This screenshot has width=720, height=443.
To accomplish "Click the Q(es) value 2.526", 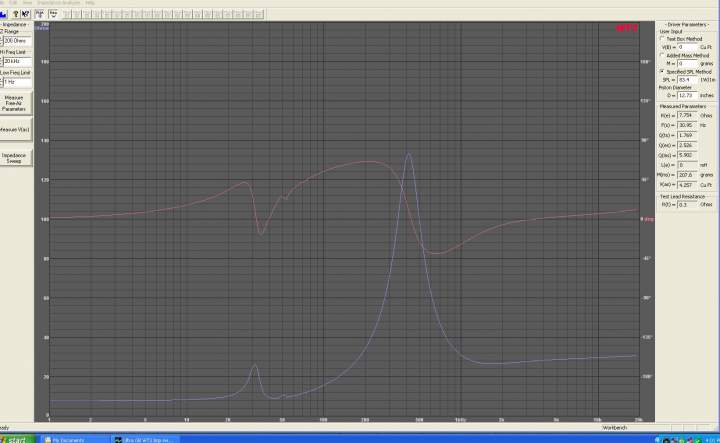I will pyautogui.click(x=687, y=146).
